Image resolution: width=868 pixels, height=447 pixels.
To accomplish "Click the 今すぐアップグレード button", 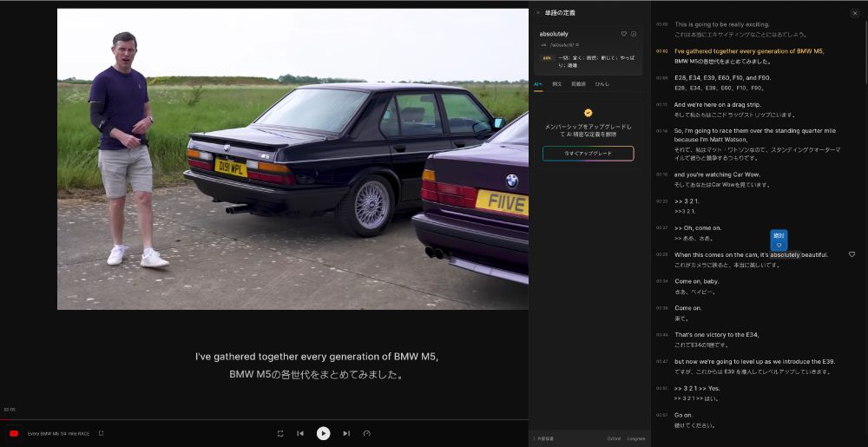I will pos(588,154).
